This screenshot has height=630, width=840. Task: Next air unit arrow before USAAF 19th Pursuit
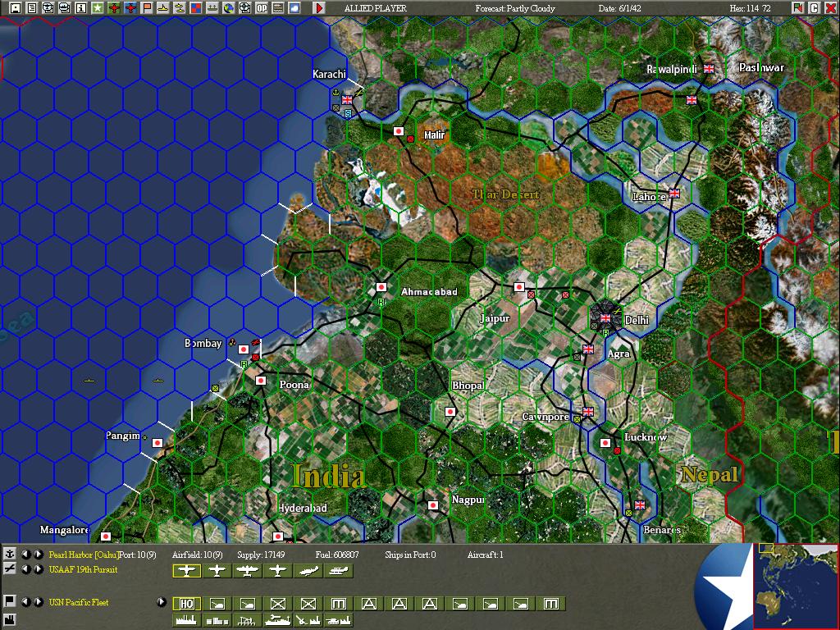(x=38, y=569)
